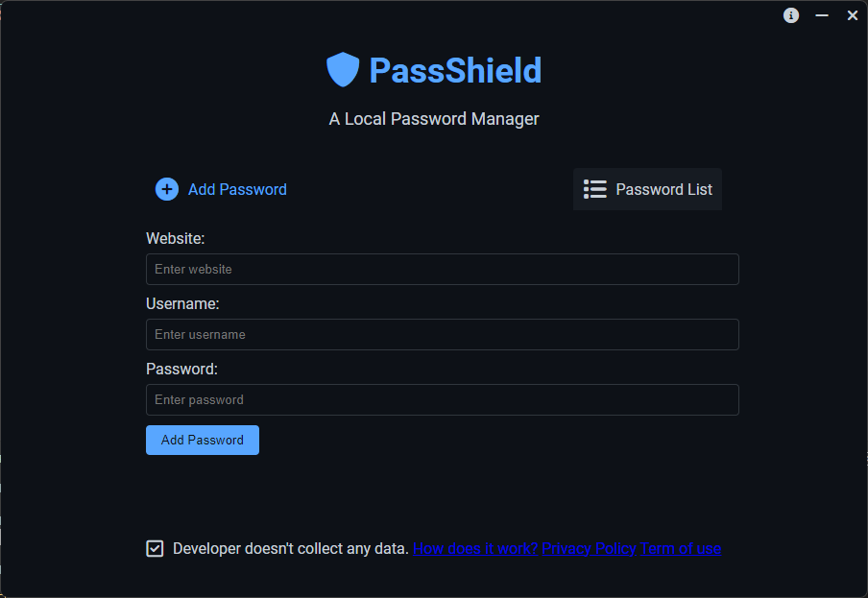Minimize the PassShield window
Image resolution: width=868 pixels, height=598 pixels.
coord(822,15)
